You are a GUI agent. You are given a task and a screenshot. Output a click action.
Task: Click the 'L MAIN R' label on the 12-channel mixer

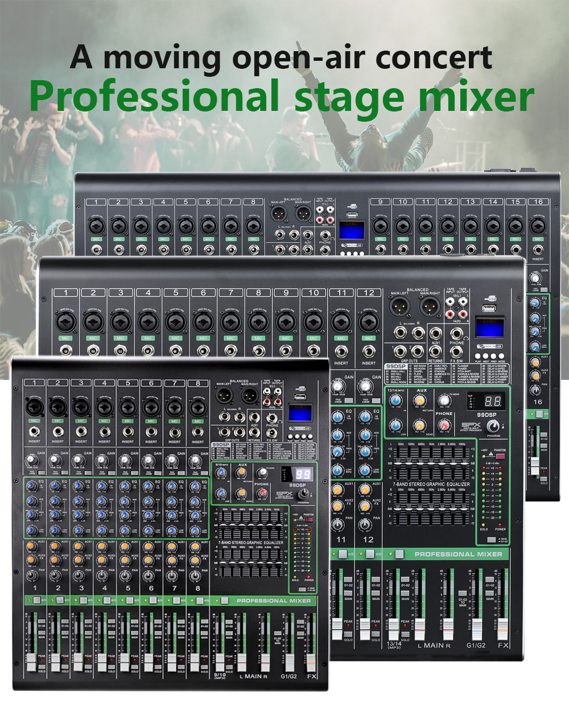[435, 646]
